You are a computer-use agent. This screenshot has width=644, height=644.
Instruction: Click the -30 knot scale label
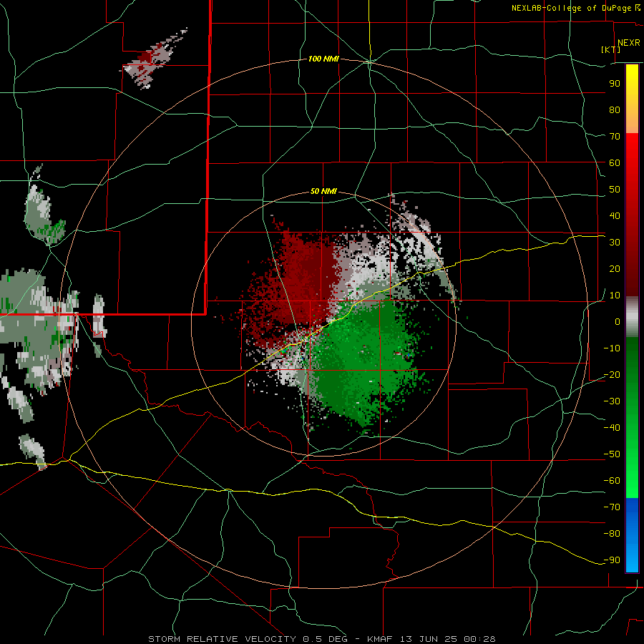(612, 401)
